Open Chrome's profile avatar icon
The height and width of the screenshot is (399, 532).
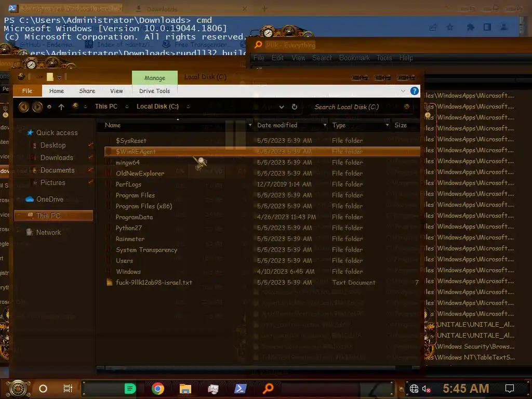coord(504,27)
